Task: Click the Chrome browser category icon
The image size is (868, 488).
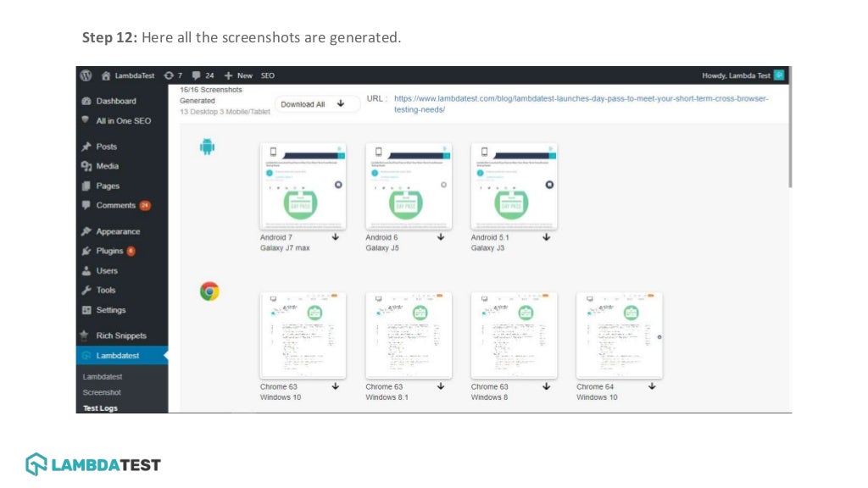Action: (209, 291)
